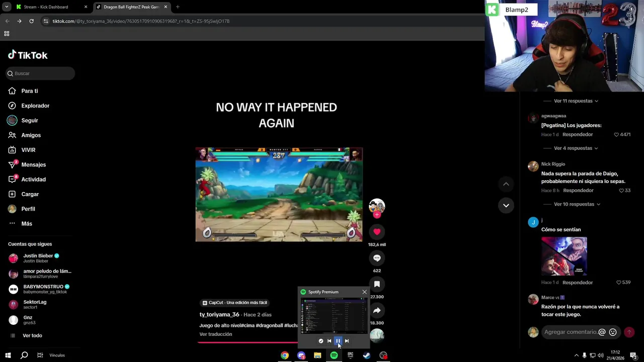The width and height of the screenshot is (644, 362).
Task: Open Epic Games launcher in taskbar
Action: click(350, 355)
